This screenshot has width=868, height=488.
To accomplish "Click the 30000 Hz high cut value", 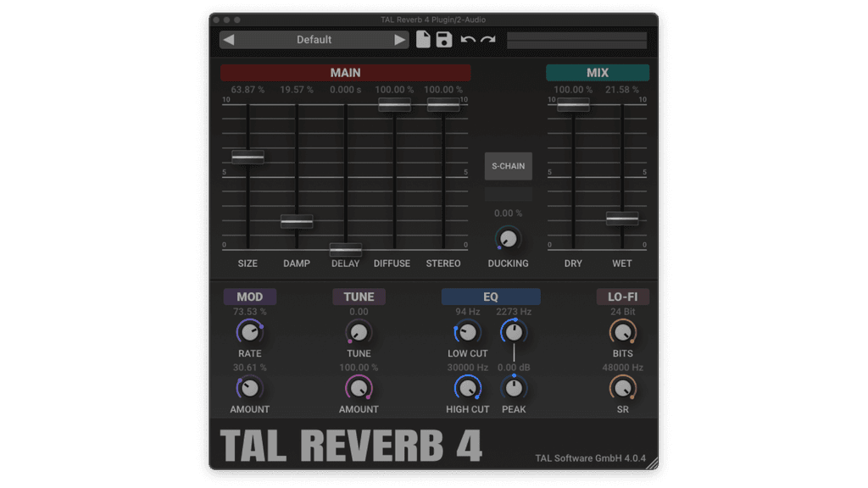I will click(x=467, y=368).
